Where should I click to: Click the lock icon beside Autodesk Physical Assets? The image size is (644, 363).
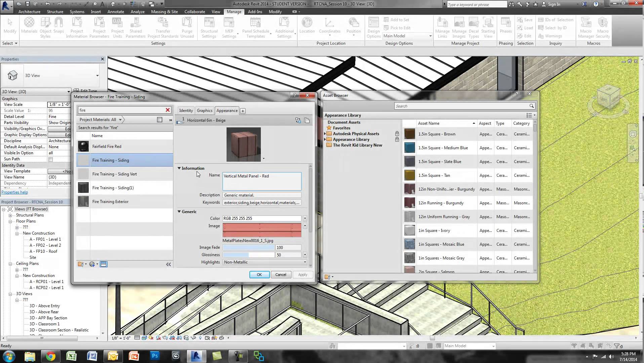[x=397, y=134]
